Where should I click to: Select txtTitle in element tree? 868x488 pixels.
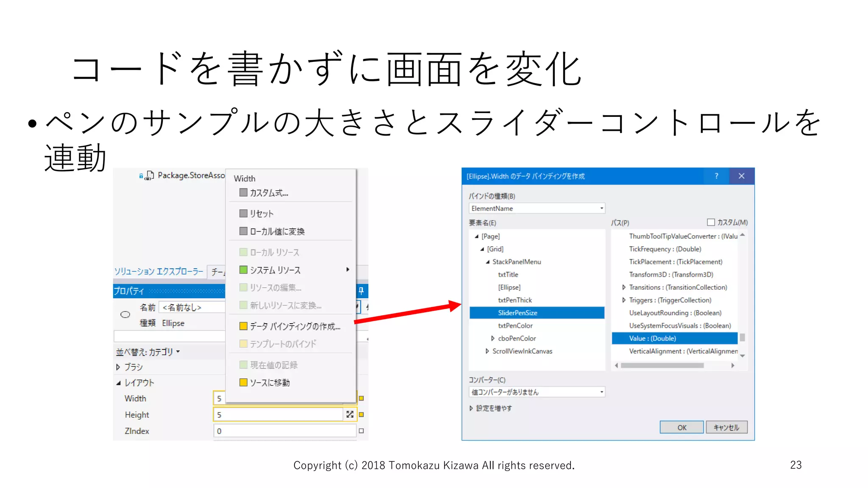coord(508,274)
